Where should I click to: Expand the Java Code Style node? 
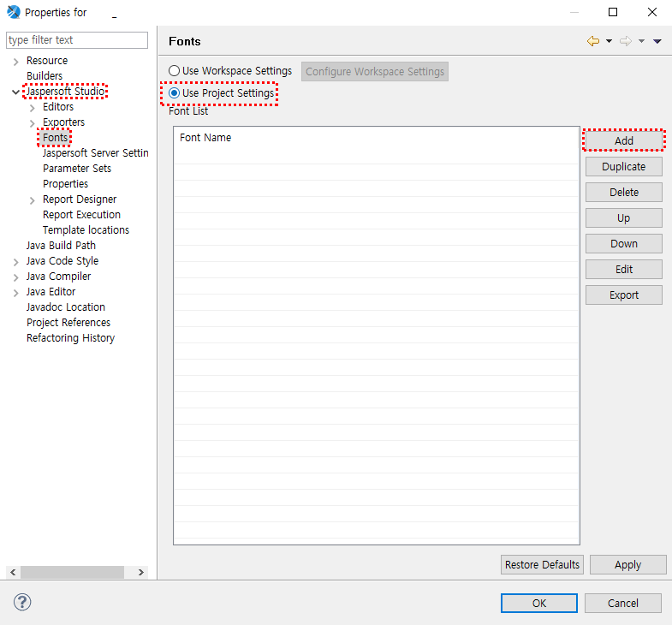point(16,262)
